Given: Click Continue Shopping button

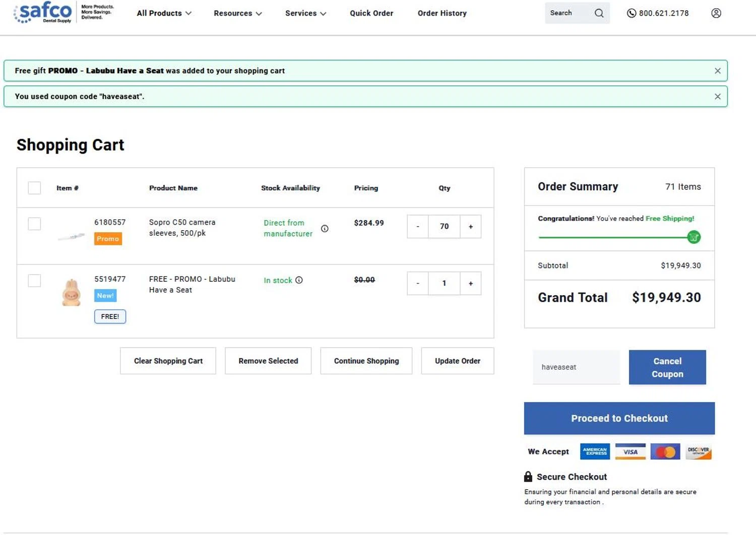Looking at the screenshot, I should pos(366,361).
